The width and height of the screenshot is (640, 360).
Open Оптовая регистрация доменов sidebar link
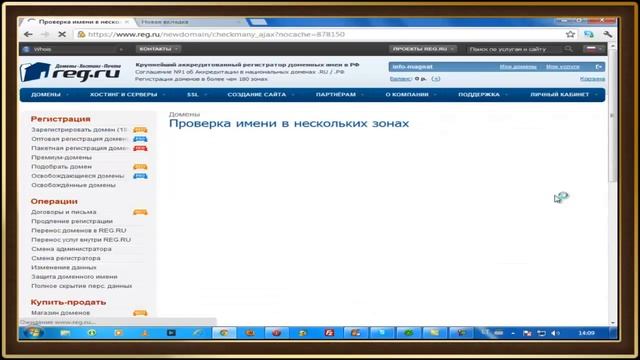point(79,139)
